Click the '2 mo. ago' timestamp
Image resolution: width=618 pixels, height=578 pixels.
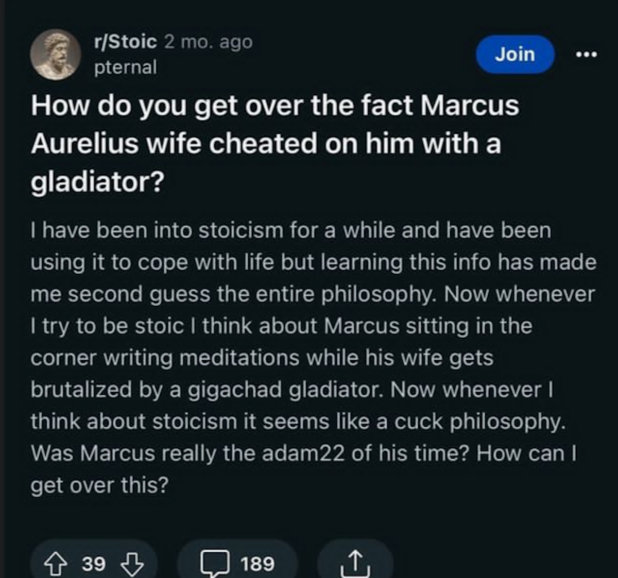coord(208,41)
